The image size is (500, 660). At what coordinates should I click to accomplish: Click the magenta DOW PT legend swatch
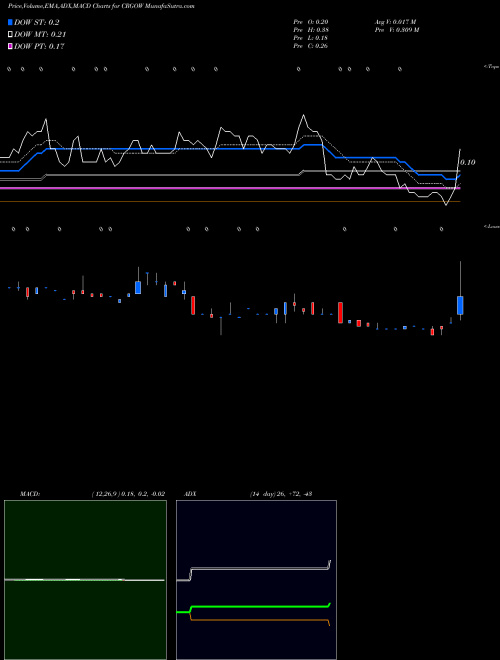tap(10, 46)
